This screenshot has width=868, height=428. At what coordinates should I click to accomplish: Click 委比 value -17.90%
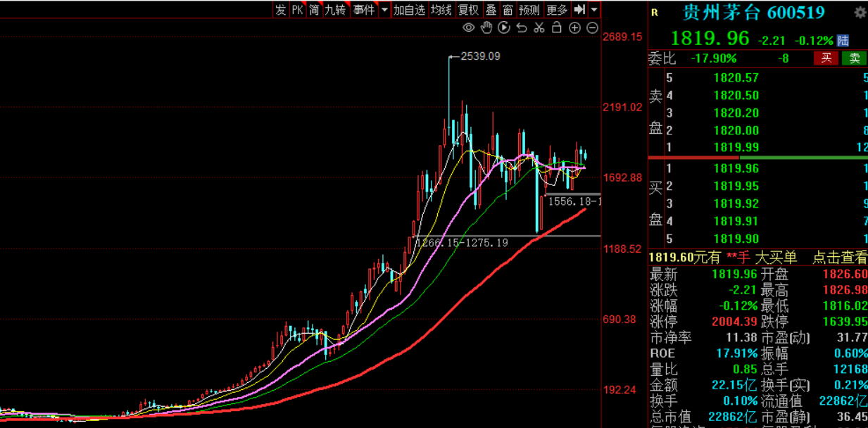point(714,58)
